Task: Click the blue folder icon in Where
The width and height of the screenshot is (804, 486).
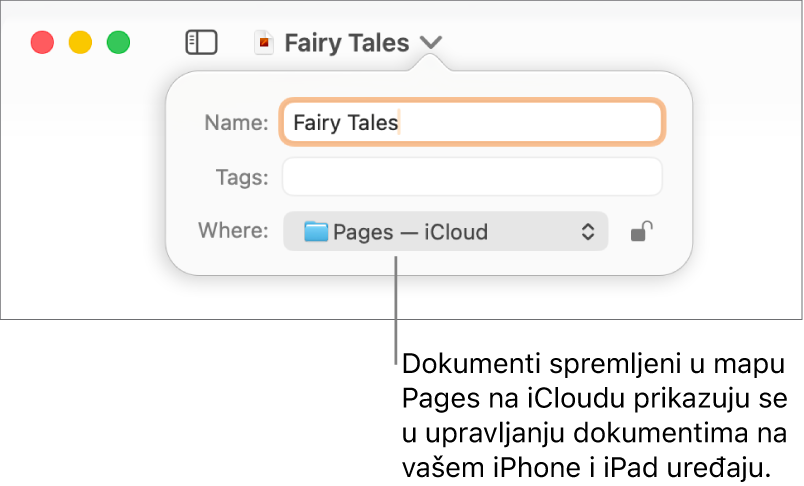Action: tap(316, 231)
